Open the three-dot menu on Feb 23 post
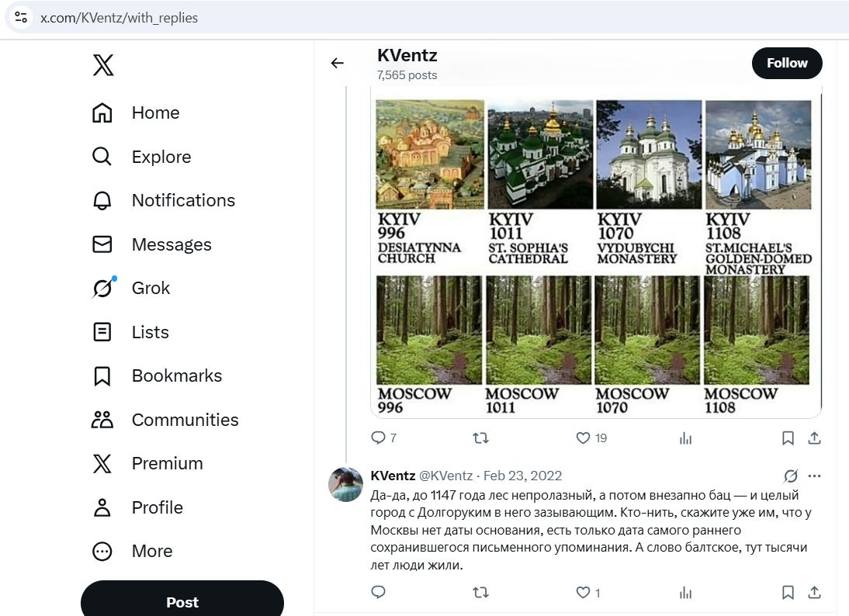This screenshot has height=616, width=849. (814, 476)
